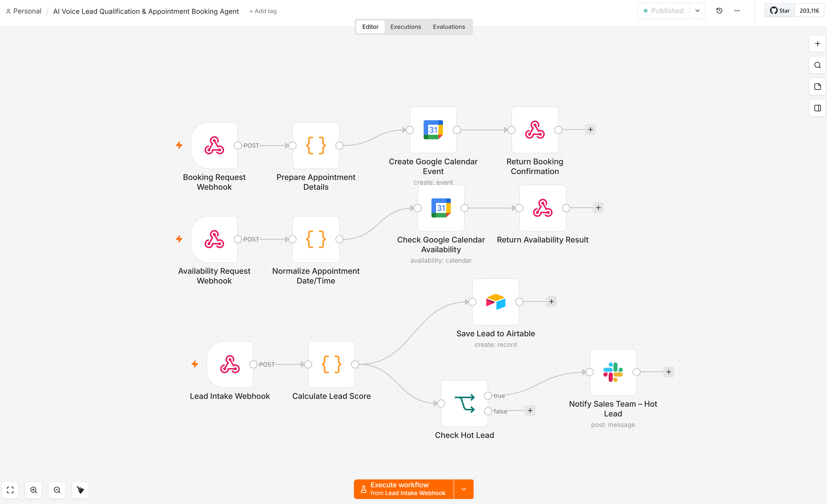The width and height of the screenshot is (827, 504).
Task: Expand the Published dropdown arrow
Action: coord(697,11)
